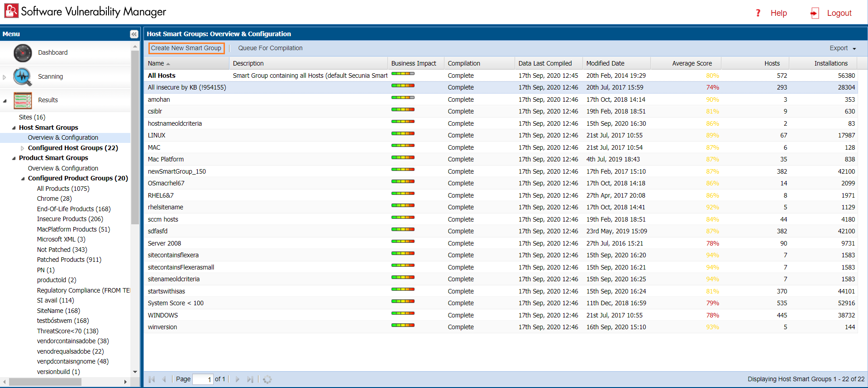Image resolution: width=868 pixels, height=388 pixels.
Task: Open Insecure Products (206) group
Action: pos(70,219)
